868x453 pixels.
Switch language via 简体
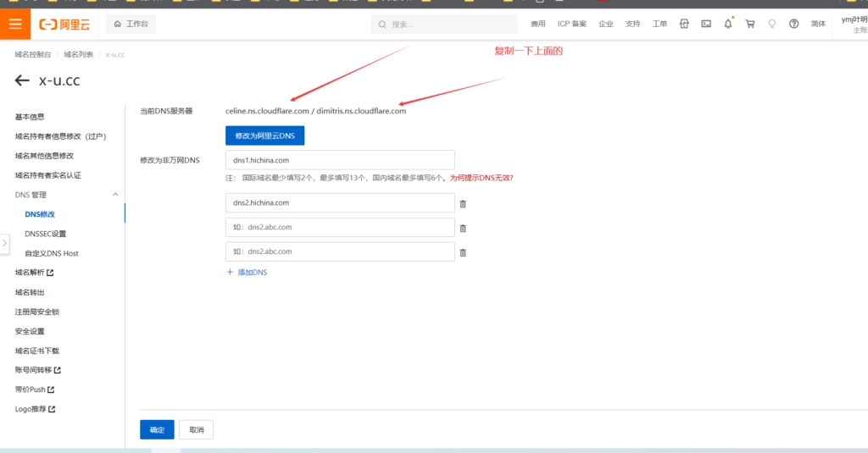tap(818, 24)
